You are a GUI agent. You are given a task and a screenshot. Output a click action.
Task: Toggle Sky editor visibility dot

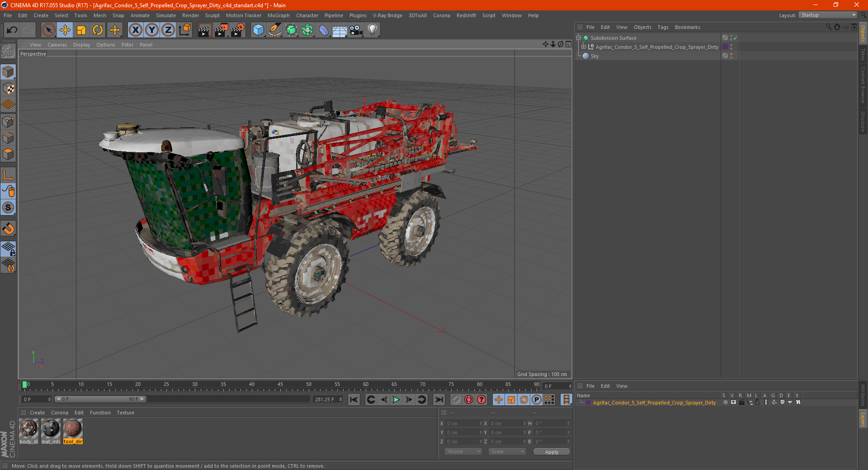pos(731,54)
